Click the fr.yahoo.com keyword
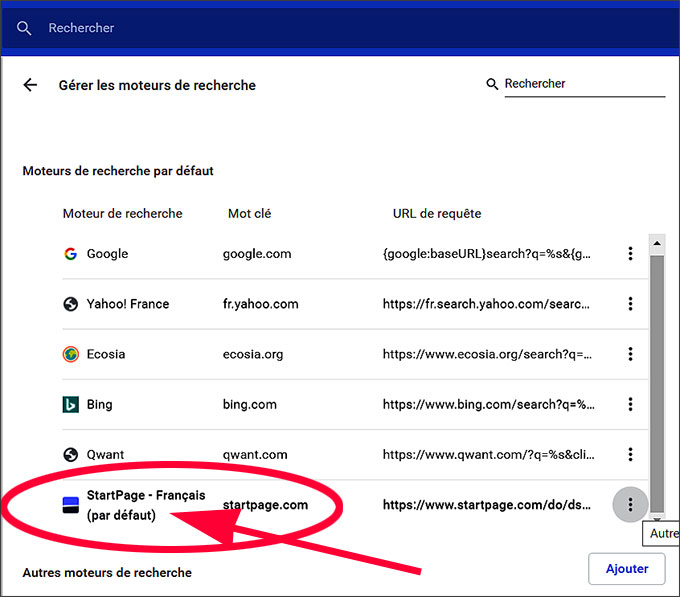 (261, 304)
